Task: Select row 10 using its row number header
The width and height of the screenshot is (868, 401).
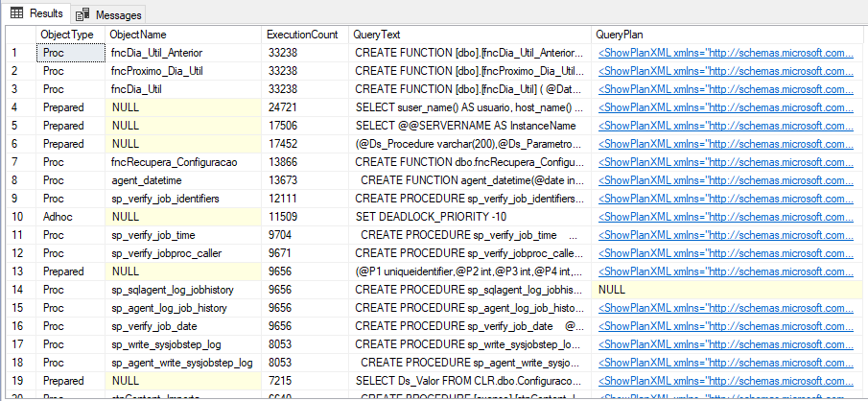Action: click(x=17, y=216)
